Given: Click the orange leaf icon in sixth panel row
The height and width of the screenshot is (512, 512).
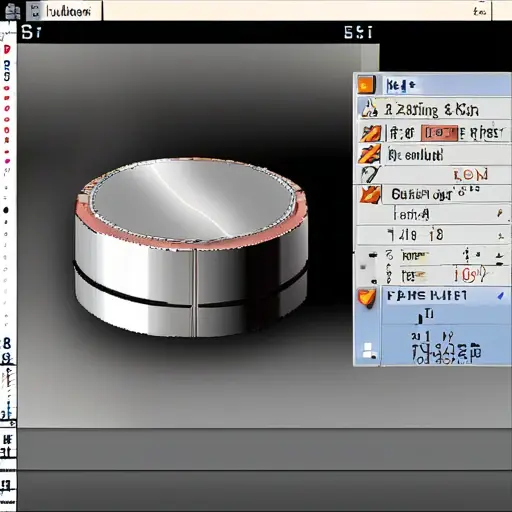Looking at the screenshot, I should 370,195.
